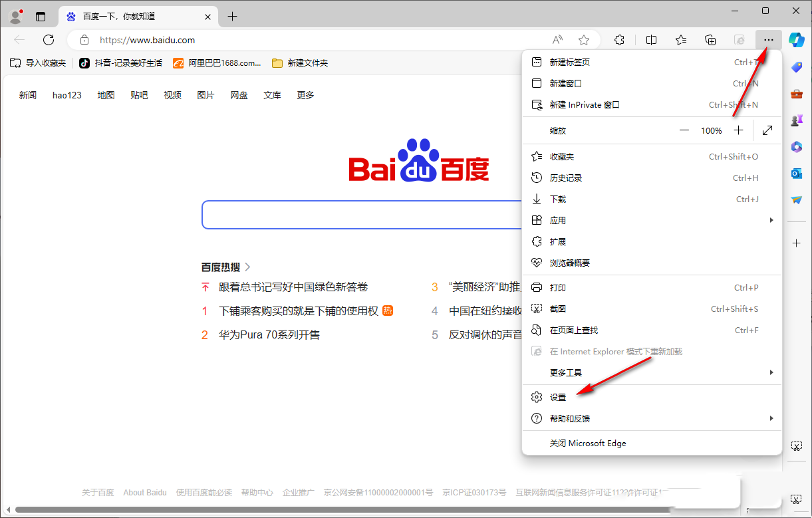The image size is (812, 518).
Task: Click 视频 link in Baidu nav
Action: (x=172, y=95)
